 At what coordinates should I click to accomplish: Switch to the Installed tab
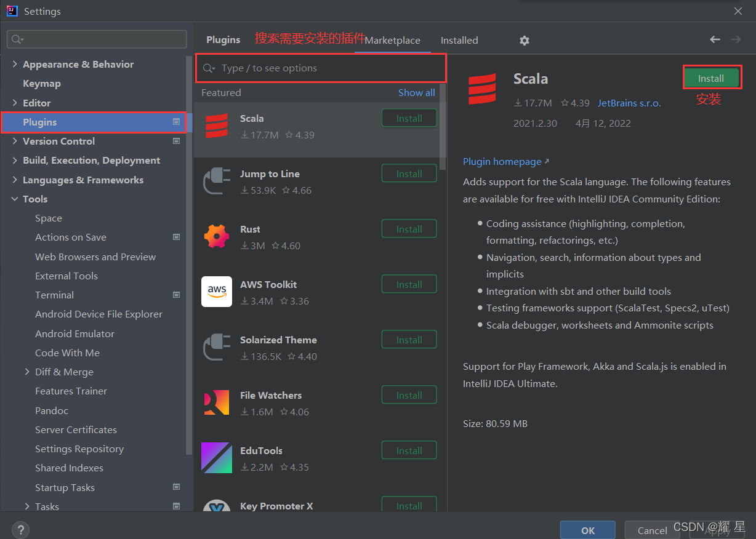[459, 40]
